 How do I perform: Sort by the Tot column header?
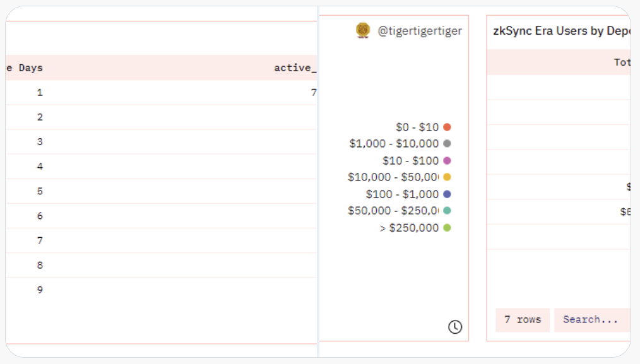(x=622, y=62)
